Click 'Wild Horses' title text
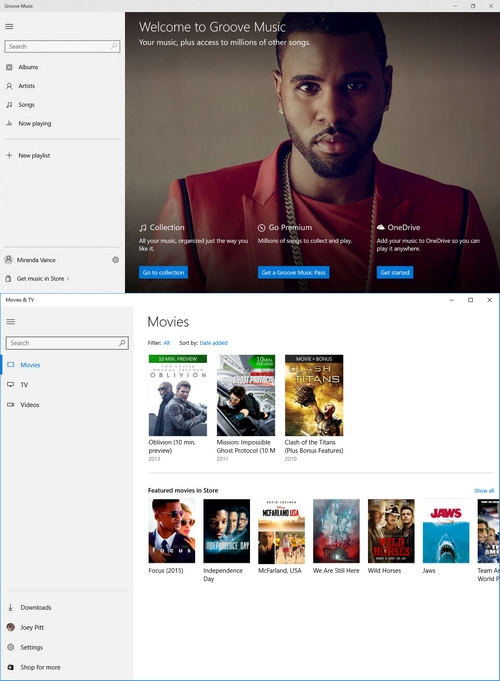500x681 pixels. (384, 570)
